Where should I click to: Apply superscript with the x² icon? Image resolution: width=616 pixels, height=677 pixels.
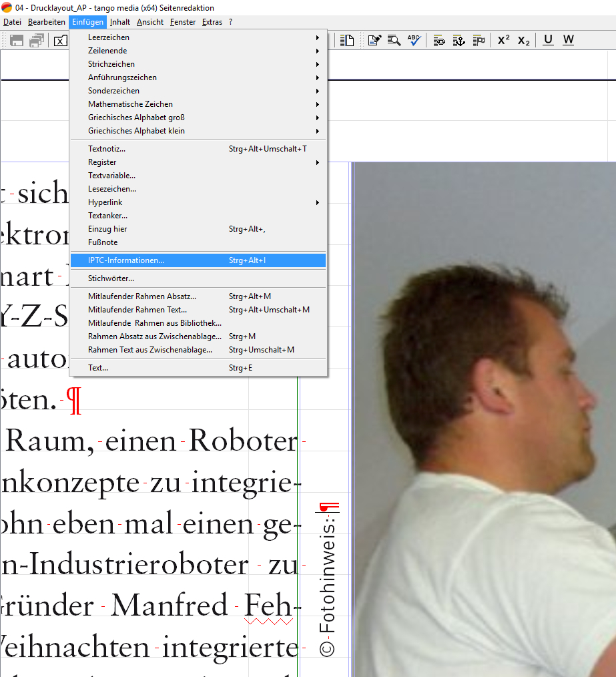click(x=504, y=40)
